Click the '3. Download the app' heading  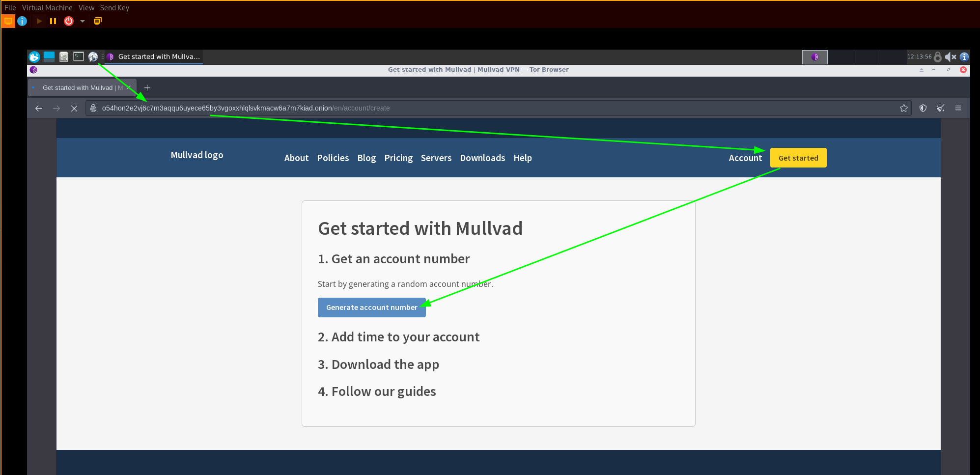point(379,364)
